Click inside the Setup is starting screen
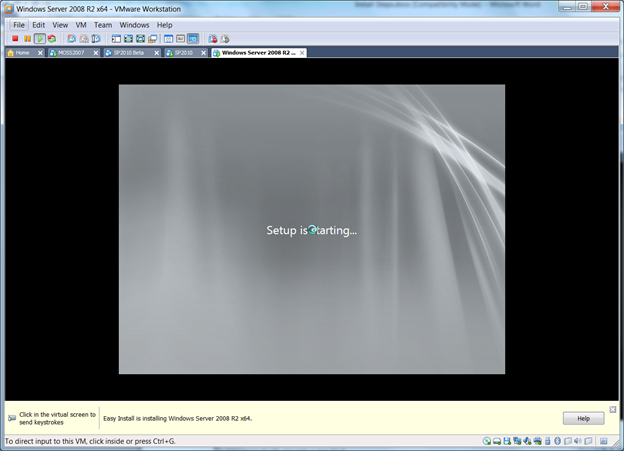Screen dimensions: 624x451 (312, 229)
